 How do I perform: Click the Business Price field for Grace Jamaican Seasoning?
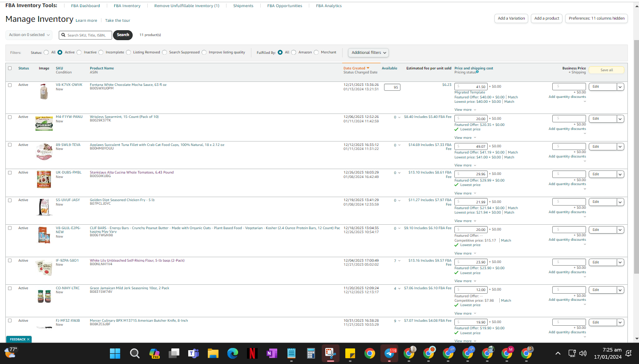coord(569,290)
